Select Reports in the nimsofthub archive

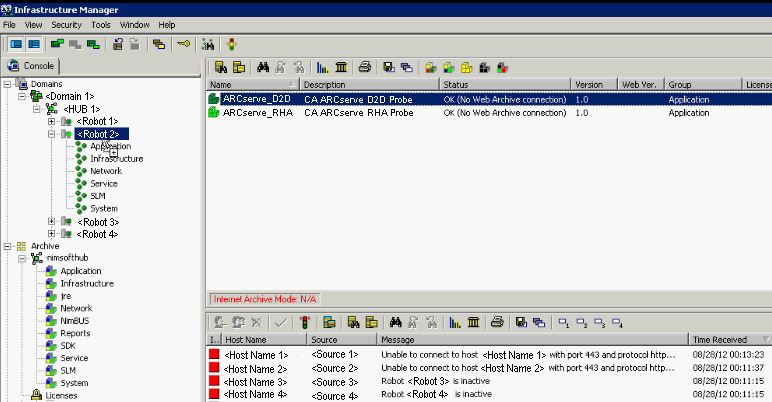75,333
